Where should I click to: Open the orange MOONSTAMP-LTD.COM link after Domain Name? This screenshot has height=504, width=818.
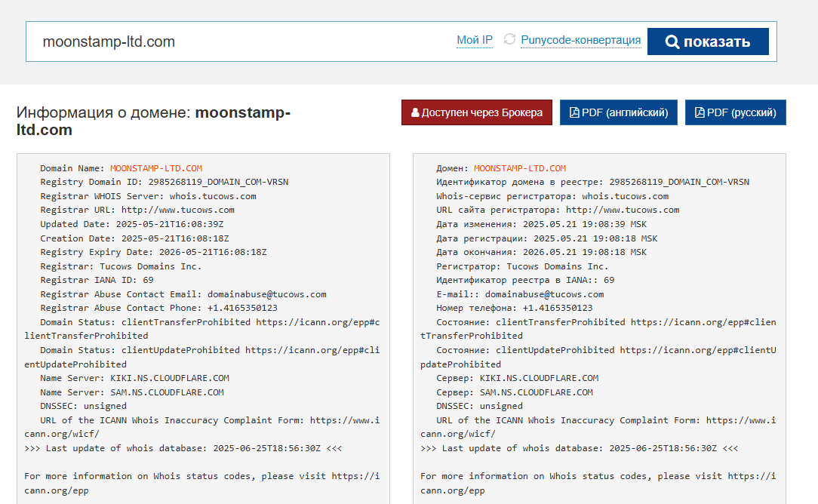click(156, 168)
